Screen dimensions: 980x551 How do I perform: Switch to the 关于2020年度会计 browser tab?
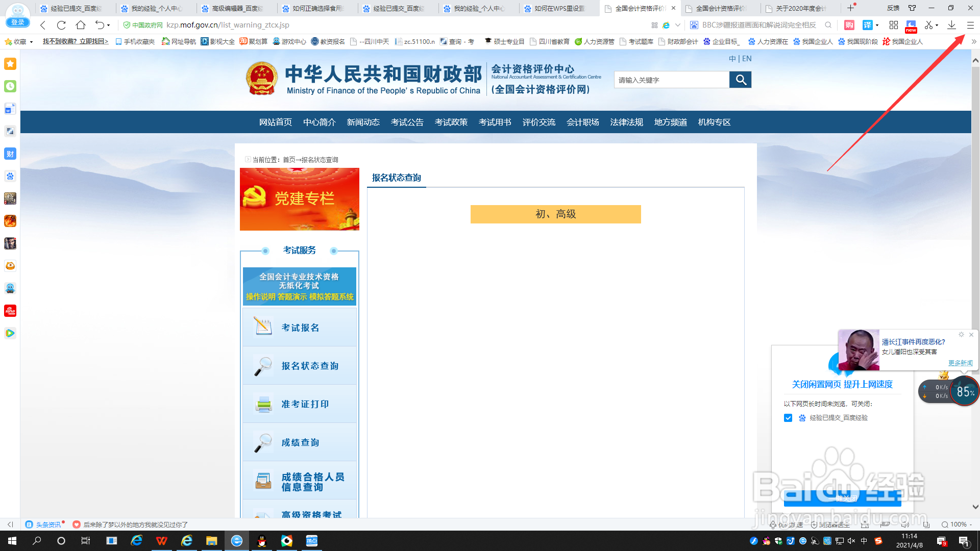pos(796,8)
